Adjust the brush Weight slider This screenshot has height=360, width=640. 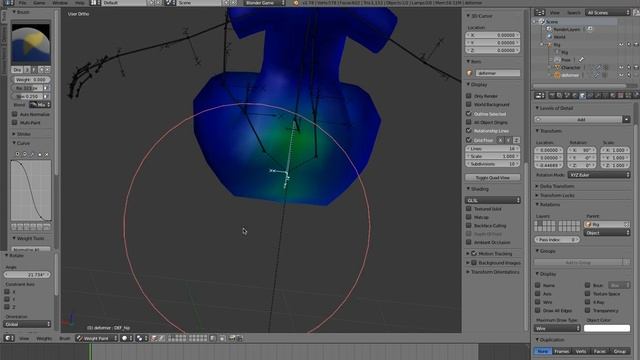tap(31, 80)
